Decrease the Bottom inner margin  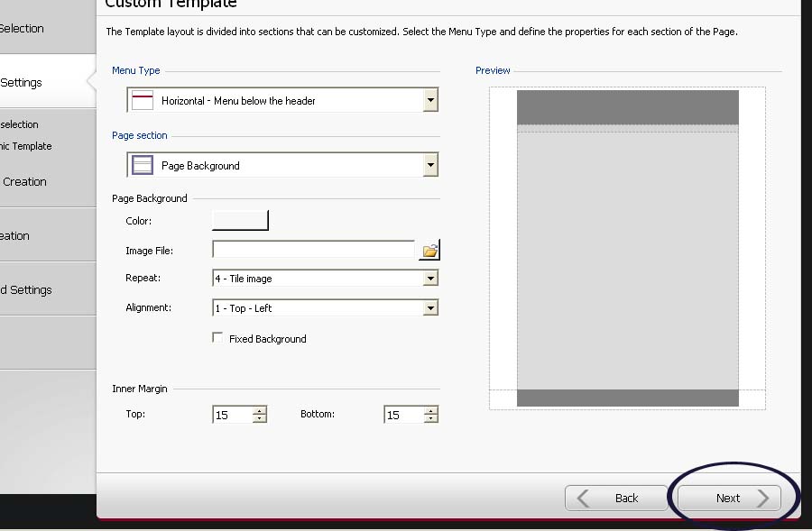point(431,418)
